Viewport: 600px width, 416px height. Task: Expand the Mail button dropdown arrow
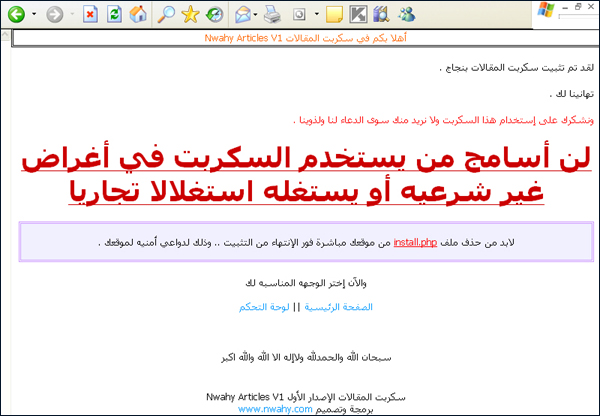(257, 14)
